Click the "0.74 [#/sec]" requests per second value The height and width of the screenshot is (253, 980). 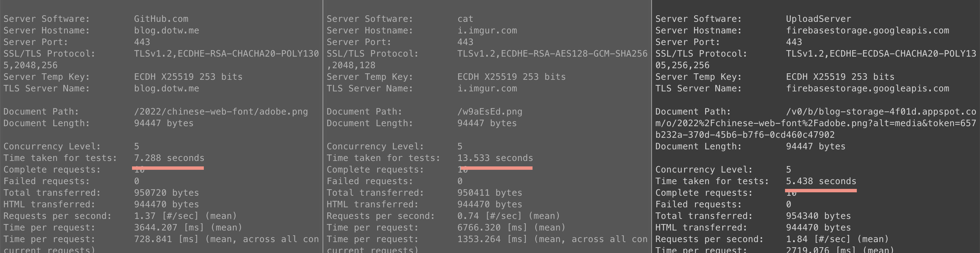click(490, 216)
